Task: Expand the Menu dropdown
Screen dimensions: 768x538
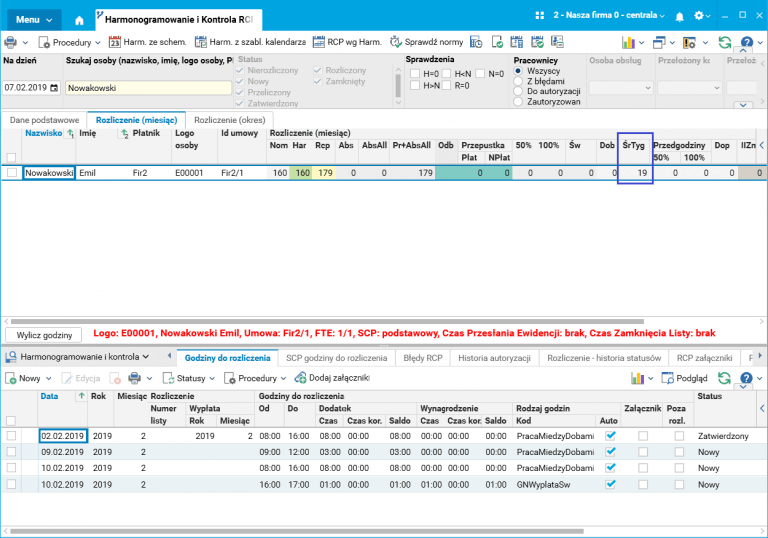Action: click(32, 19)
